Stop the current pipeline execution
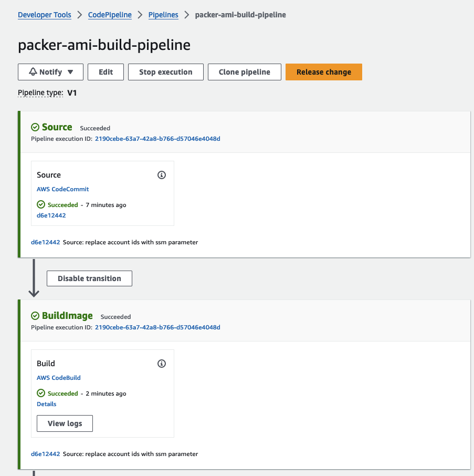 165,72
